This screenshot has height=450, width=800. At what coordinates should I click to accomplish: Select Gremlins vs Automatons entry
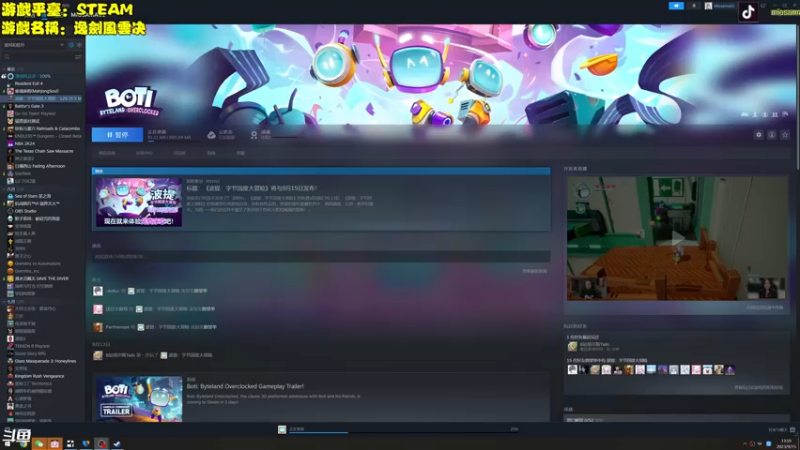(37, 263)
